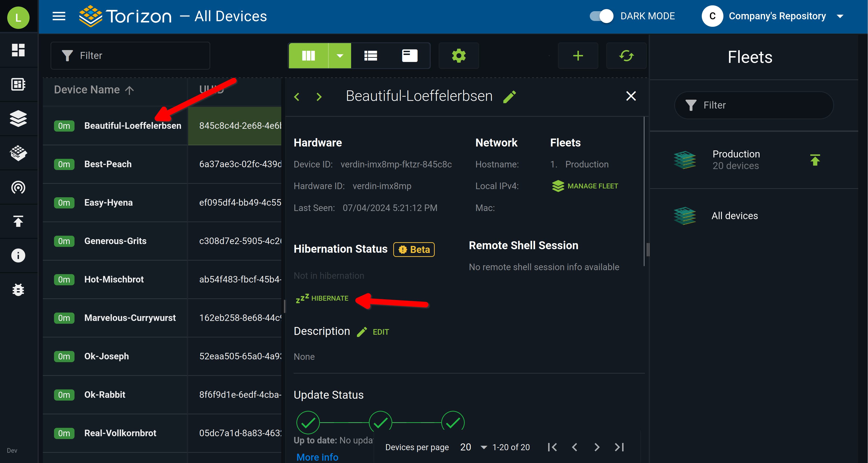Viewport: 868px width, 463px height.
Task: Go to last page of devices
Action: tap(619, 447)
